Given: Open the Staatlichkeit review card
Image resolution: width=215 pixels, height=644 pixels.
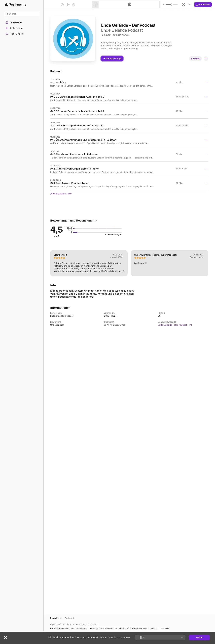Looking at the screenshot, I should [x=89, y=263].
